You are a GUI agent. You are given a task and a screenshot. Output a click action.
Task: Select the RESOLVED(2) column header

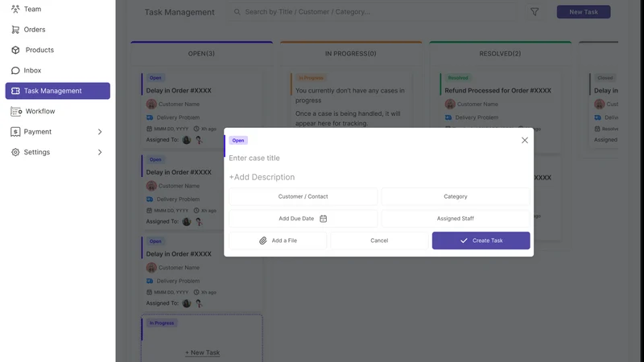(x=500, y=54)
